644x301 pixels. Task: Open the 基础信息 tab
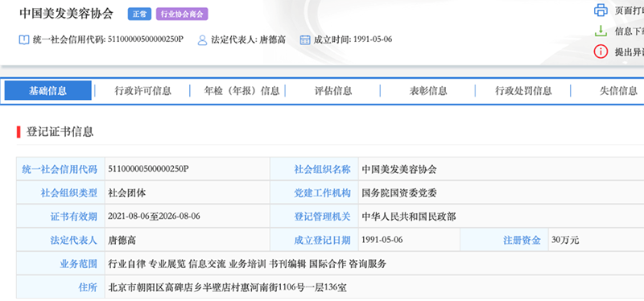tap(47, 90)
